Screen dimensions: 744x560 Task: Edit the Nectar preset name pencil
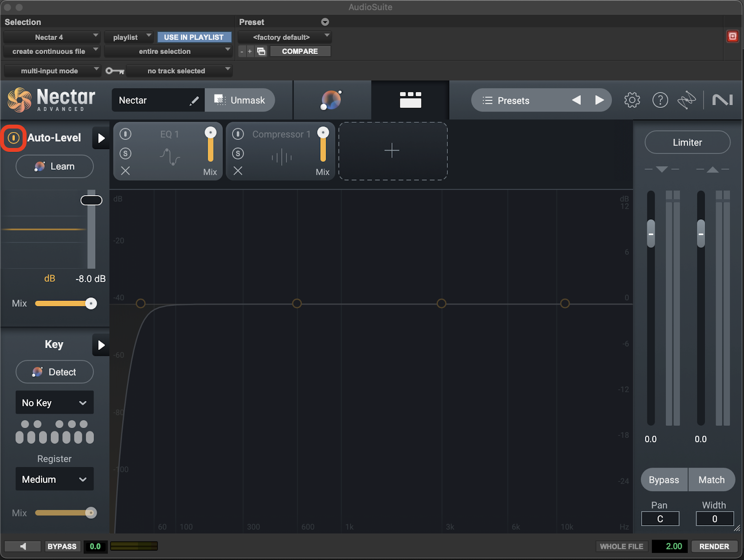(x=194, y=100)
